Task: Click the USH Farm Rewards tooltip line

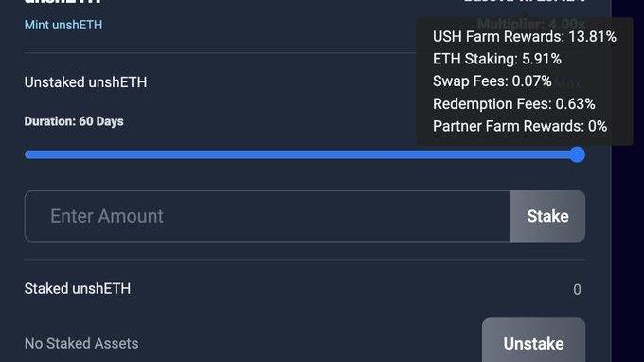Action: point(525,37)
